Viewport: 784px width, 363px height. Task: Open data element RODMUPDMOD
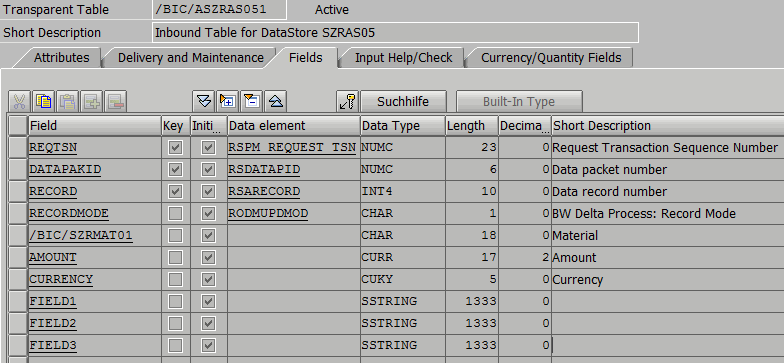268,214
